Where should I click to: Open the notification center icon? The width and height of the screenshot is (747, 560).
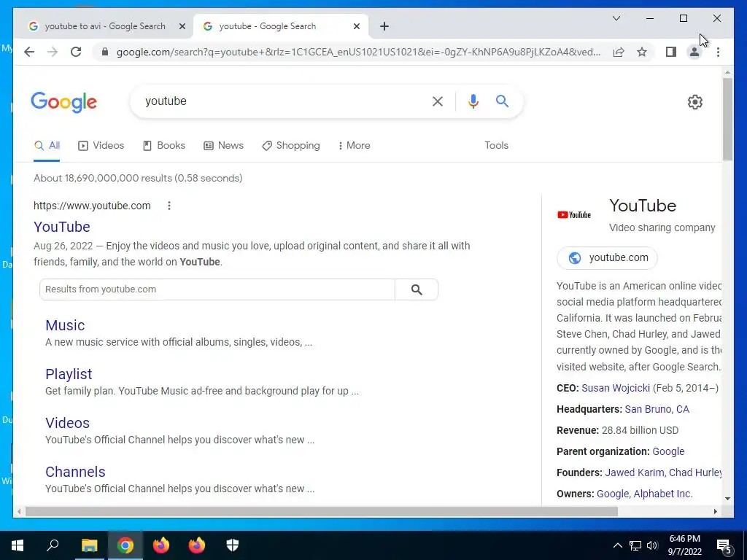(x=724, y=545)
